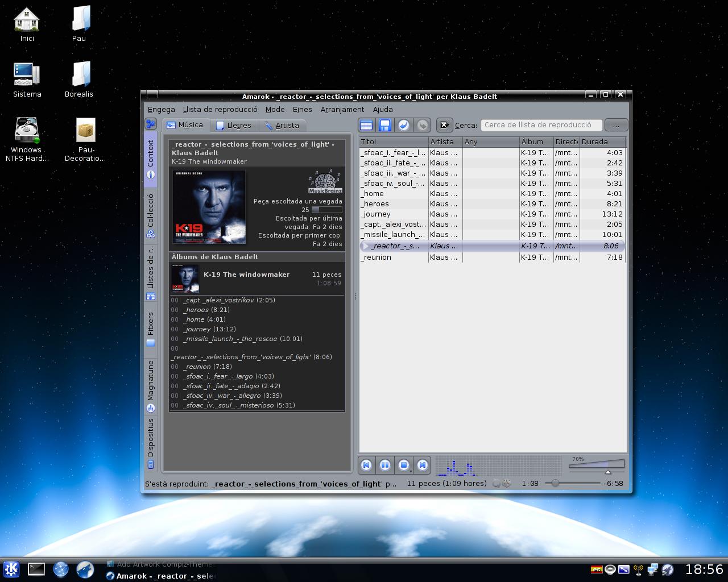Stop playback in Amarok
This screenshot has width=728, height=582.
(x=404, y=465)
